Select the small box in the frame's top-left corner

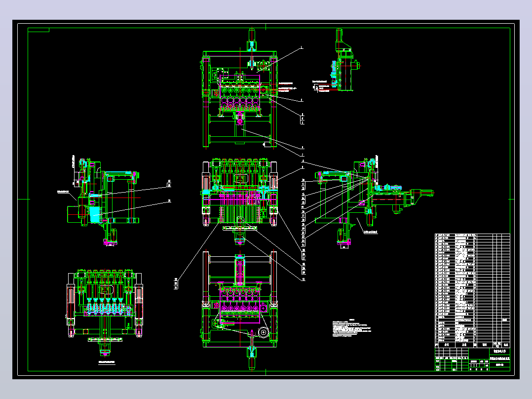38,30
